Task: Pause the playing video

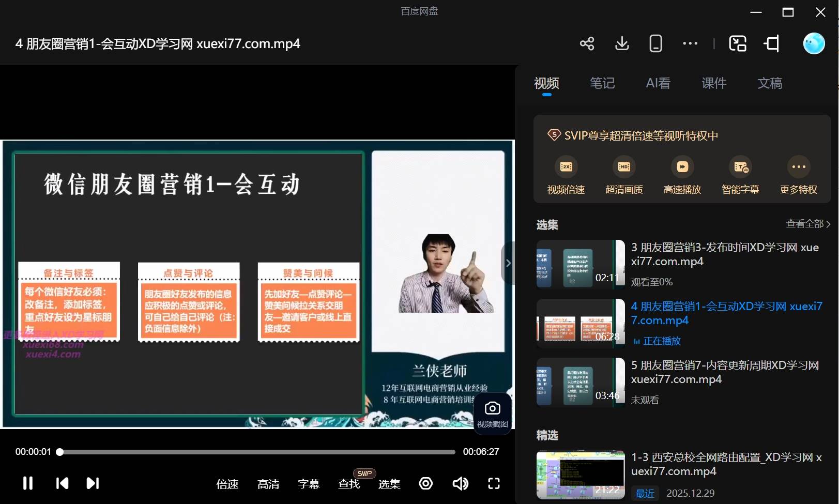Action: (28, 483)
